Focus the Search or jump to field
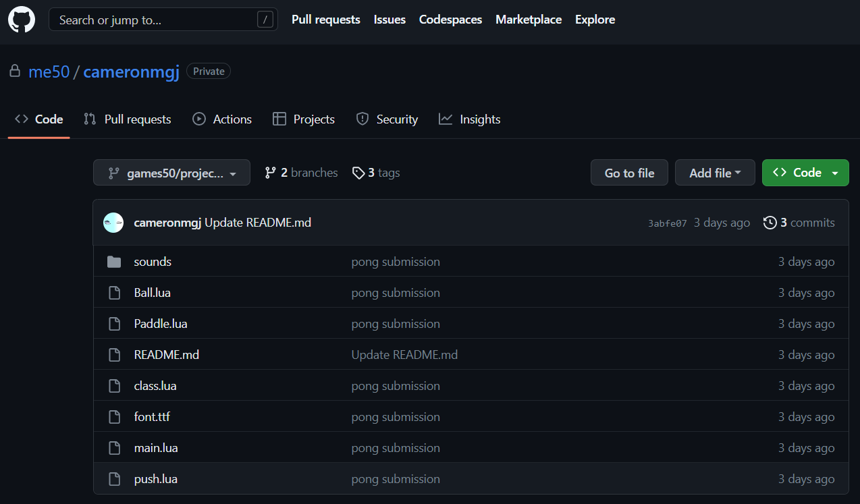The height and width of the screenshot is (504, 860). [x=163, y=20]
